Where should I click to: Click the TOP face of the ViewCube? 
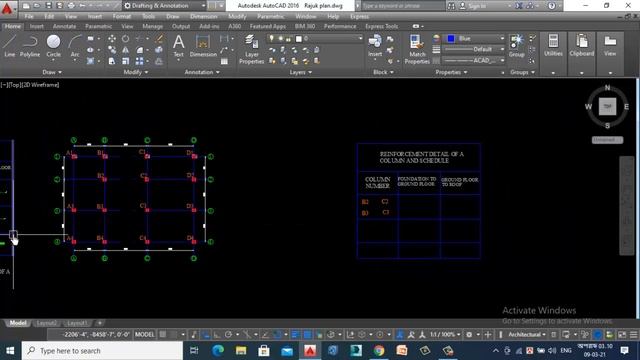pyautogui.click(x=607, y=107)
